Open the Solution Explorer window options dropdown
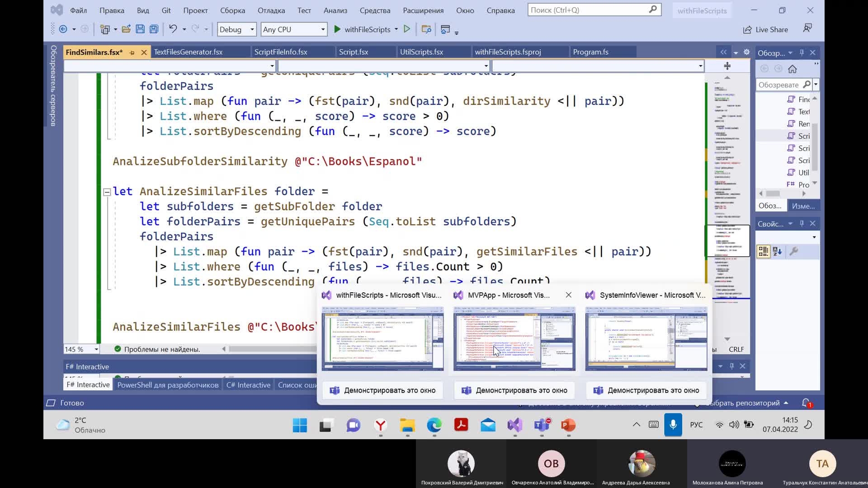 pyautogui.click(x=790, y=52)
